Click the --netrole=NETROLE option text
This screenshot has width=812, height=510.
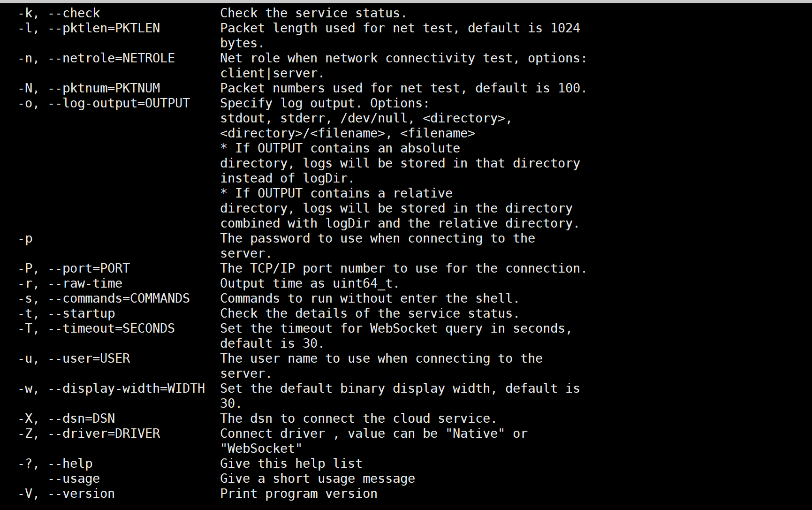[x=112, y=58]
